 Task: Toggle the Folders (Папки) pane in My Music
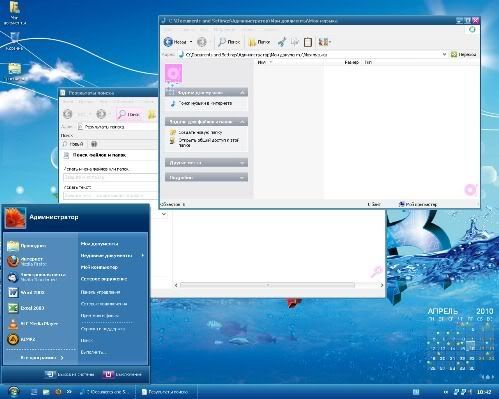click(x=259, y=42)
